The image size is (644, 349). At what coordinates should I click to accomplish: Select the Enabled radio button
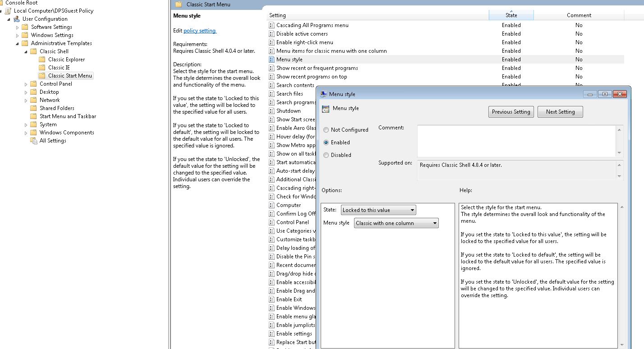(326, 142)
